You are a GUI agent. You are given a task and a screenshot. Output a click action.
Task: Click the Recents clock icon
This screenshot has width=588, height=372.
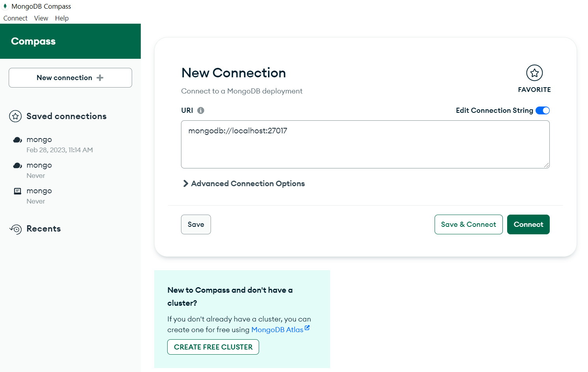[16, 229]
